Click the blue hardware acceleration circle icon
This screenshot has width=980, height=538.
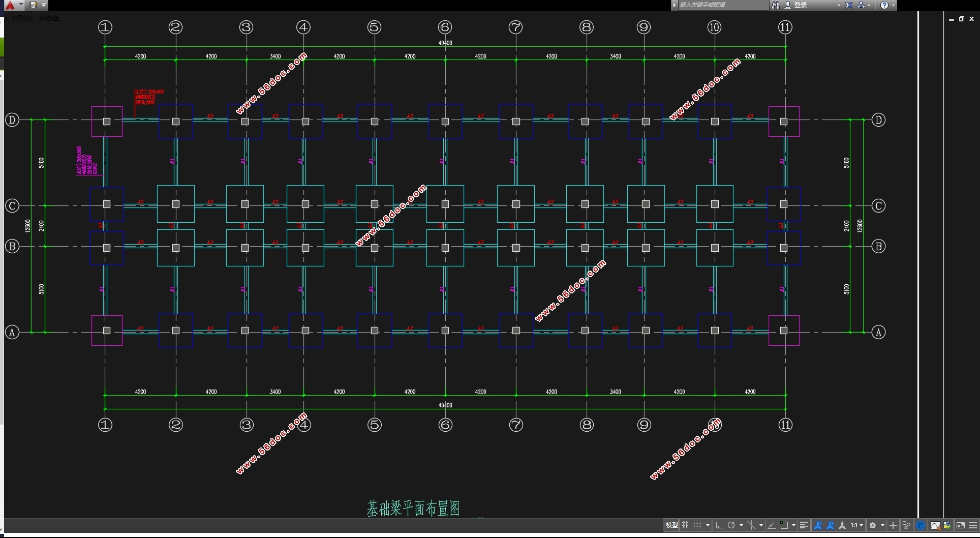point(921,525)
